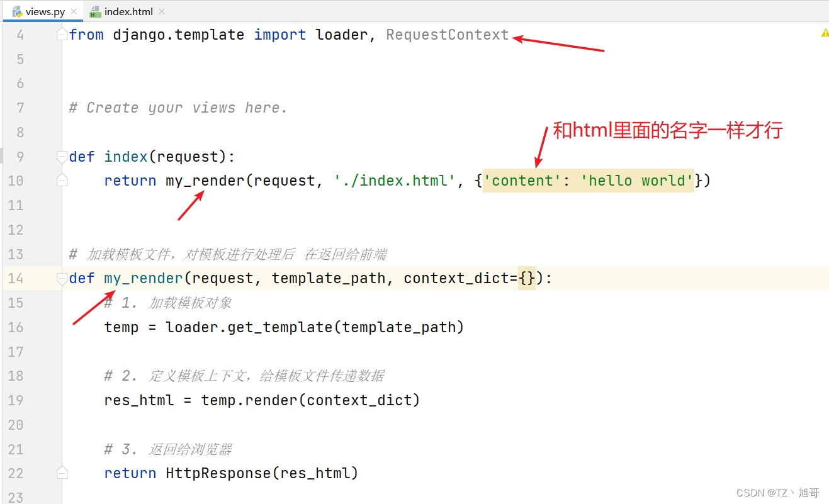Image resolution: width=829 pixels, height=504 pixels.
Task: Click 'HttpResponse' on line 22
Action: click(218, 473)
